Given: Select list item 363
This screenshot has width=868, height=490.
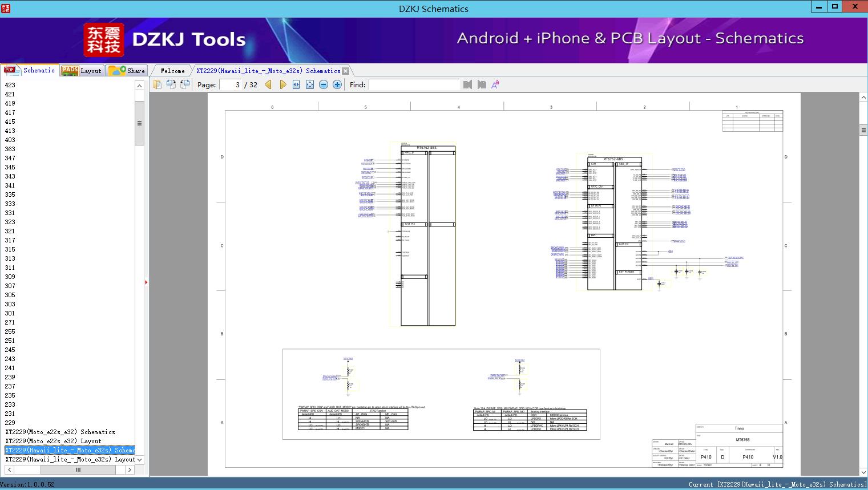Looking at the screenshot, I should (x=10, y=149).
